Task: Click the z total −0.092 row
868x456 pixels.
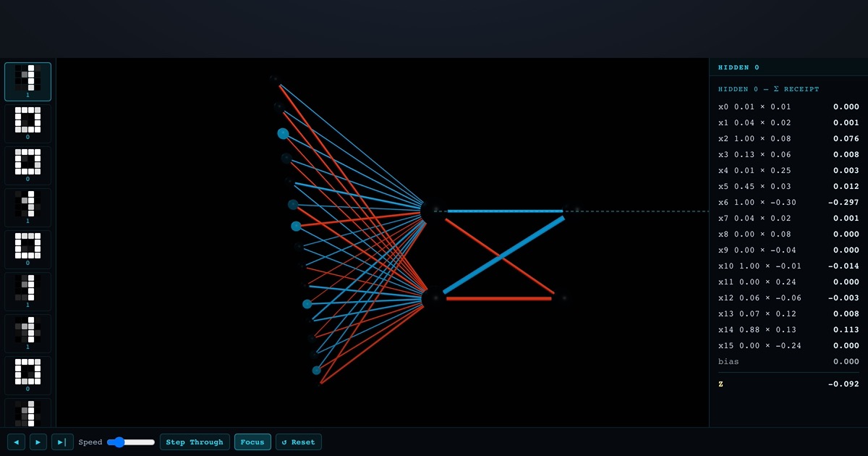Action: tap(788, 384)
